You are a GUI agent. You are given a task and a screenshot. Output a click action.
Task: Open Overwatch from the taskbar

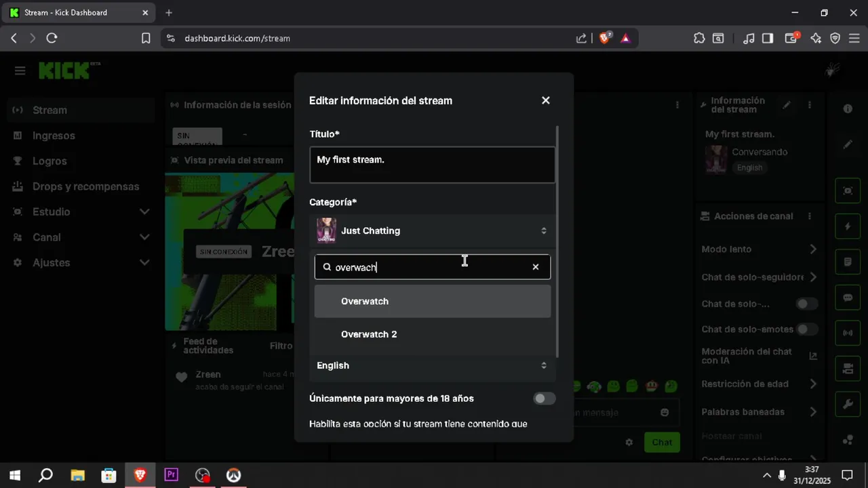pos(233,475)
